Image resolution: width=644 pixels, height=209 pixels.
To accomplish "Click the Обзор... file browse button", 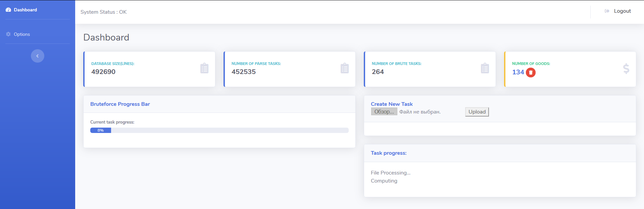I will tap(384, 112).
